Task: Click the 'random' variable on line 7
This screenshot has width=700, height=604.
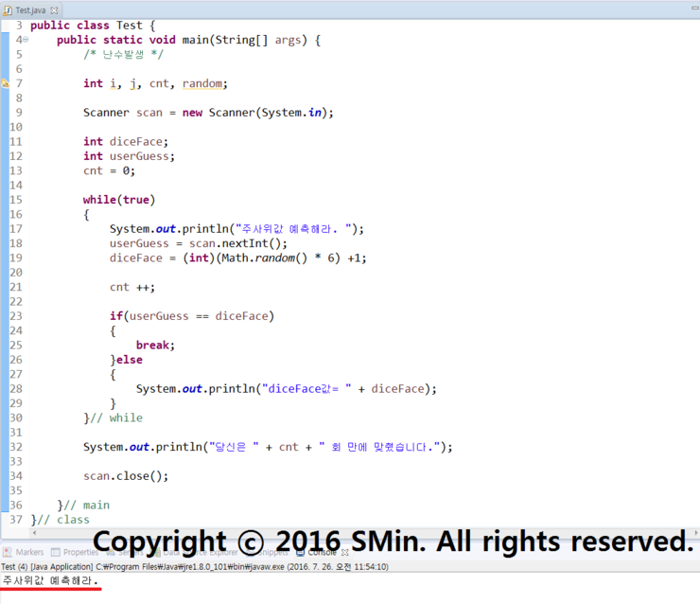Action: click(202, 83)
